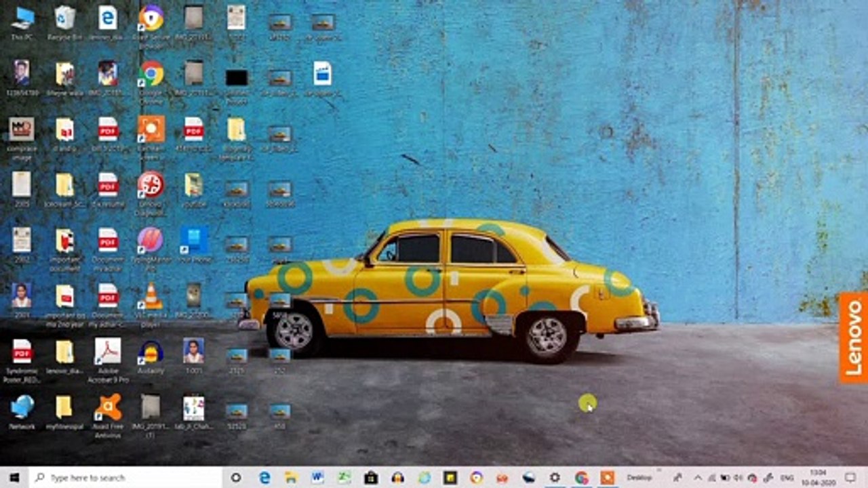Click the Desktop toolbar label in taskbar
The image size is (868, 488).
639,477
